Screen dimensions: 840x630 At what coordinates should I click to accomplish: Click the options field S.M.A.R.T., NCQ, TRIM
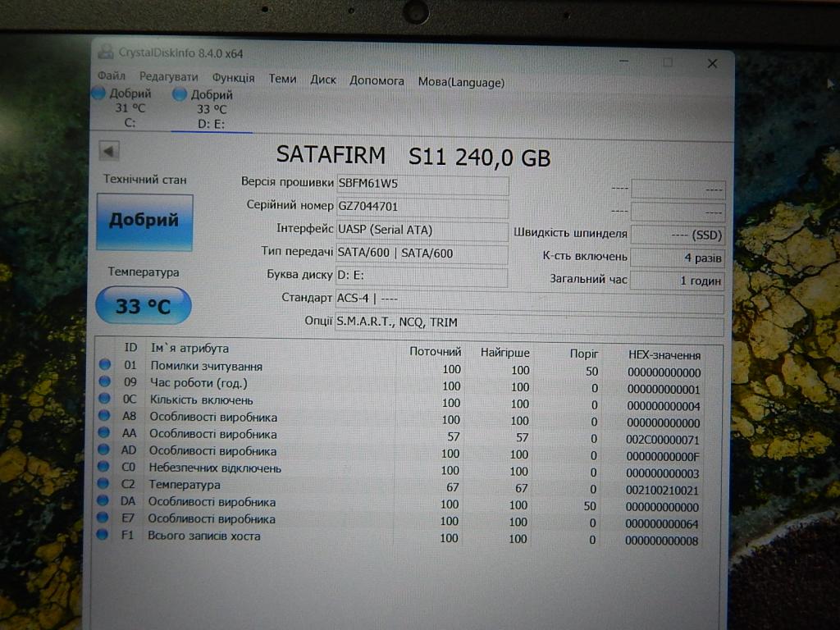click(529, 323)
